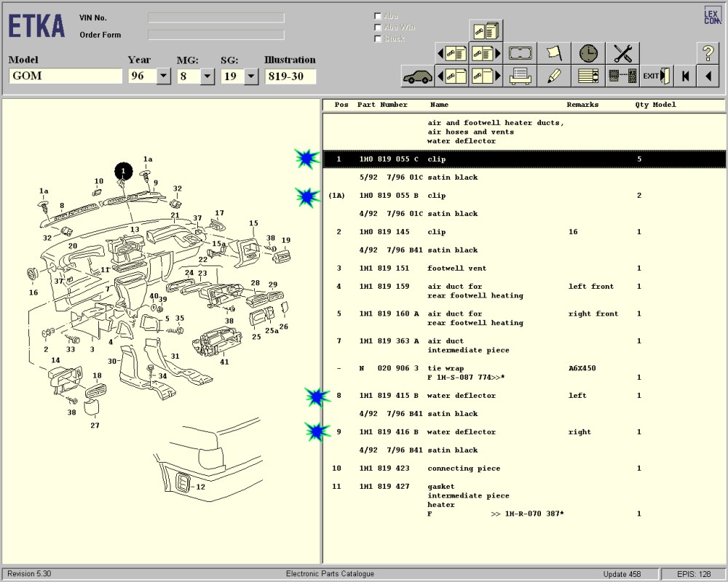Click the EXIT door button
The width and height of the screenshot is (728, 582).
[x=656, y=76]
